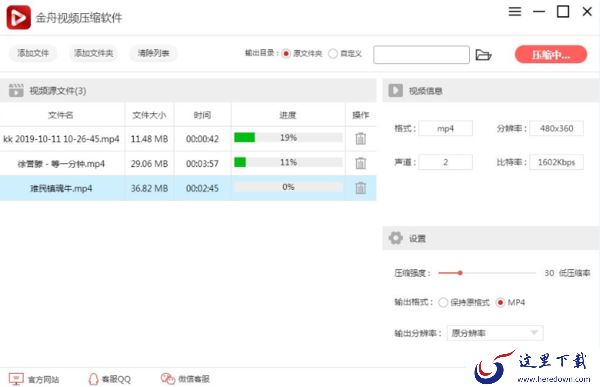This screenshot has height=387, width=600.
Task: Click the 清除列表 button
Action: tap(153, 53)
